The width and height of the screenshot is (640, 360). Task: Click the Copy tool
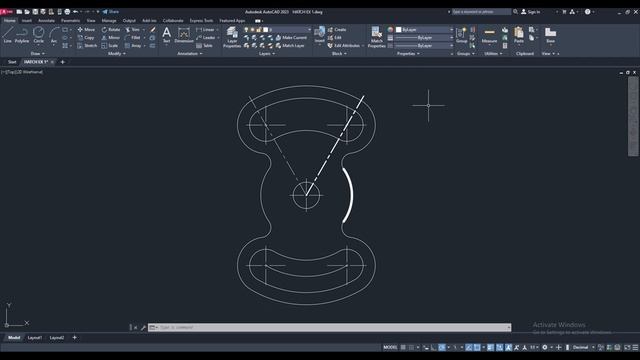[x=86, y=38]
